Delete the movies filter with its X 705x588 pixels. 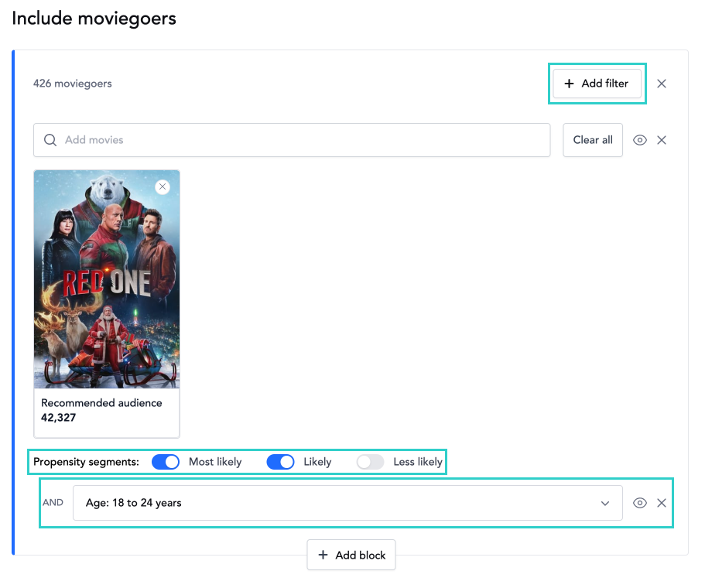[662, 140]
